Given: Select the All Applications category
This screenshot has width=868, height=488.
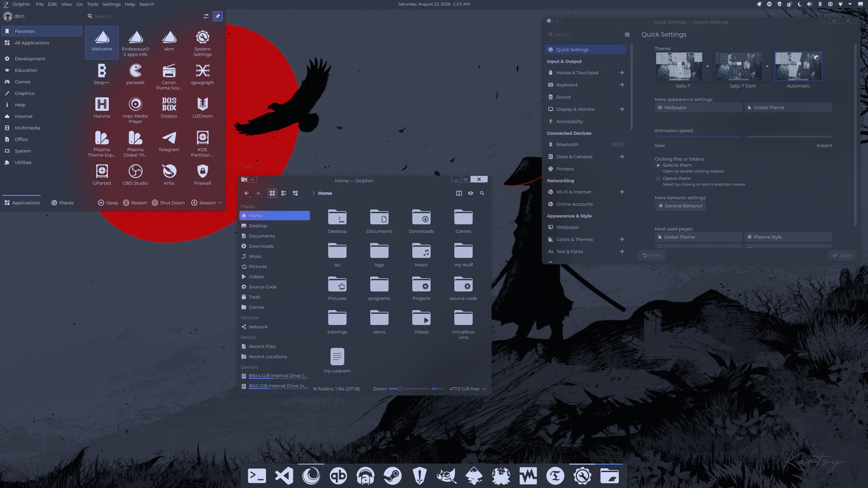Looking at the screenshot, I should point(42,43).
